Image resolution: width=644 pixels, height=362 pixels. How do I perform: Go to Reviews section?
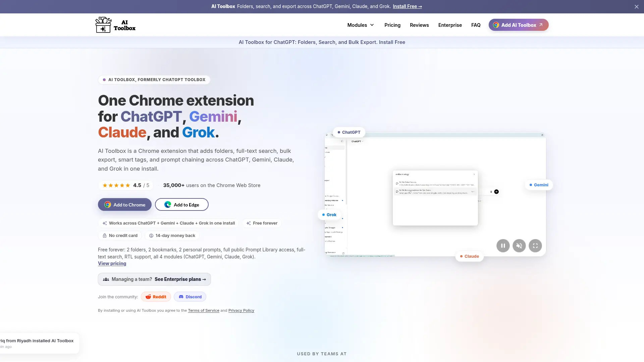419,25
